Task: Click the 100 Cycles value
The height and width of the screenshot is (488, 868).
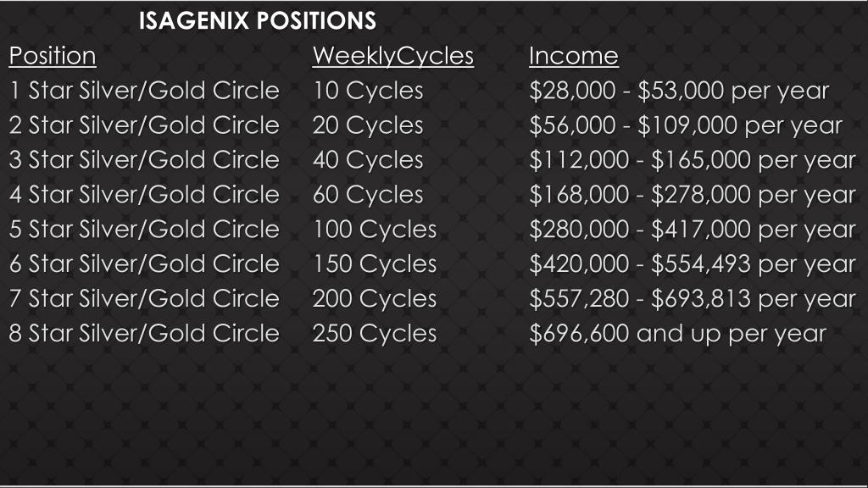Action: [x=375, y=230]
